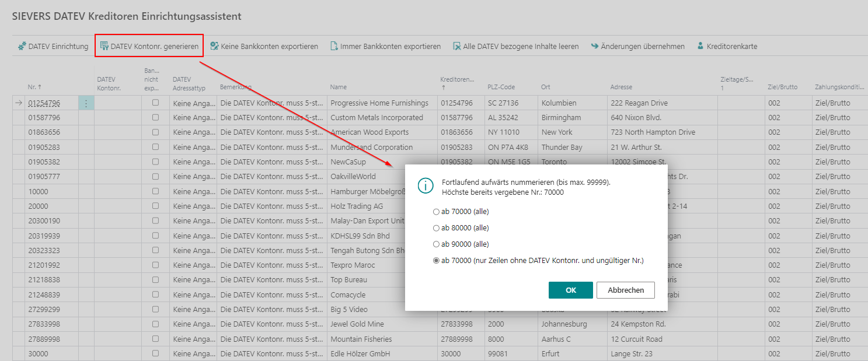Image resolution: width=868 pixels, height=361 pixels.
Task: Click Immer Bankkonten exportieren icon
Action: click(x=334, y=46)
